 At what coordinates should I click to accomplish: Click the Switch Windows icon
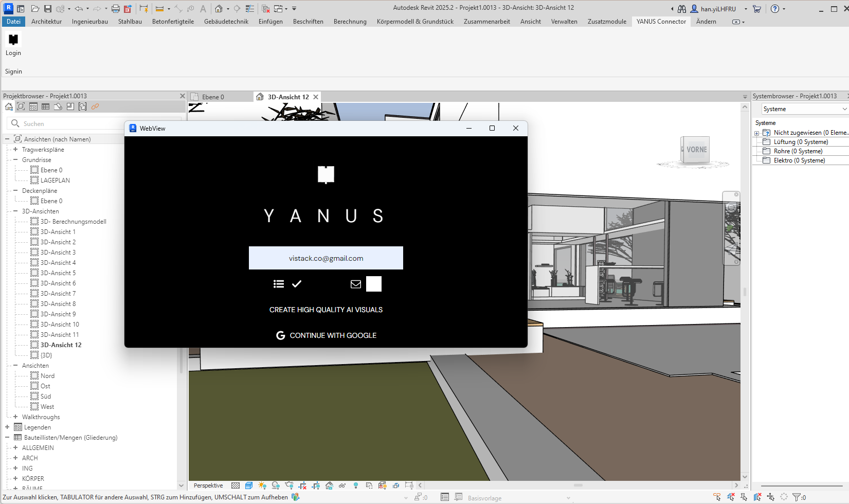pyautogui.click(x=278, y=9)
